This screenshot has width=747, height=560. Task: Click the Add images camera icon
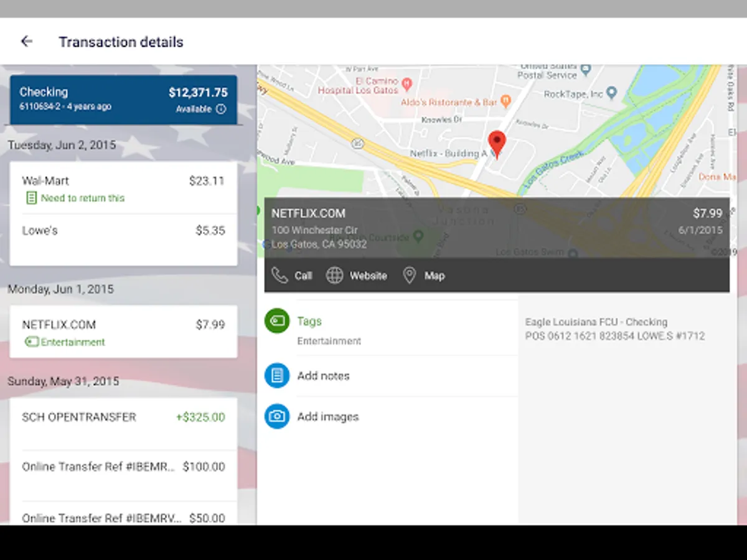pyautogui.click(x=277, y=417)
